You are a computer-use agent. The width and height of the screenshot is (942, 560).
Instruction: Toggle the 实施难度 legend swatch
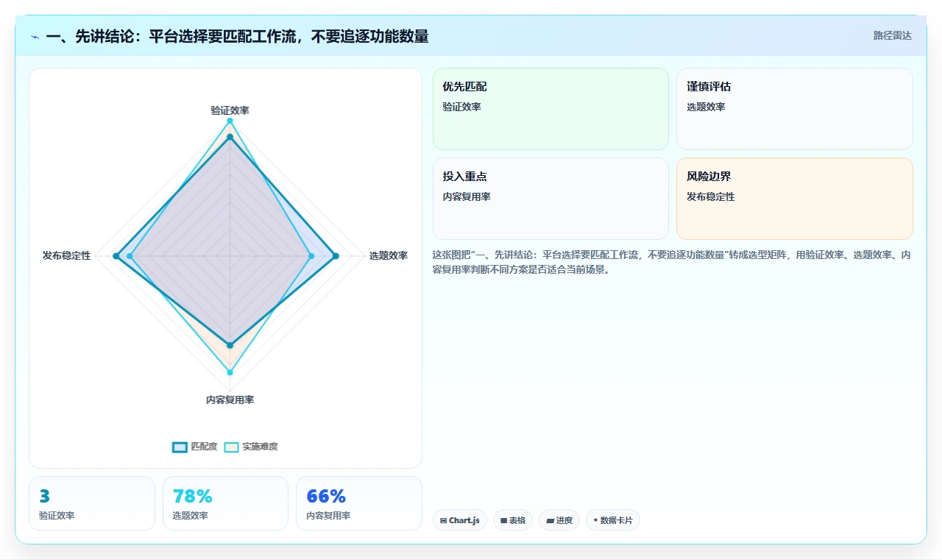231,447
